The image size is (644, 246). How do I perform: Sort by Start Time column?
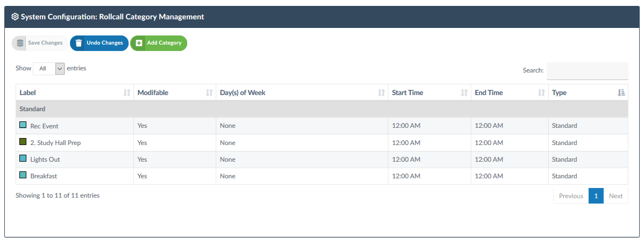[464, 93]
